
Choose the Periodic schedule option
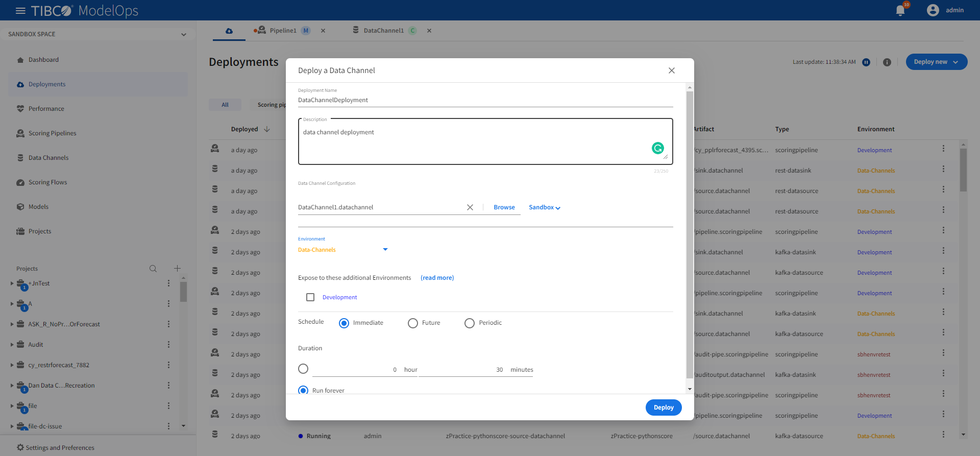coord(470,323)
